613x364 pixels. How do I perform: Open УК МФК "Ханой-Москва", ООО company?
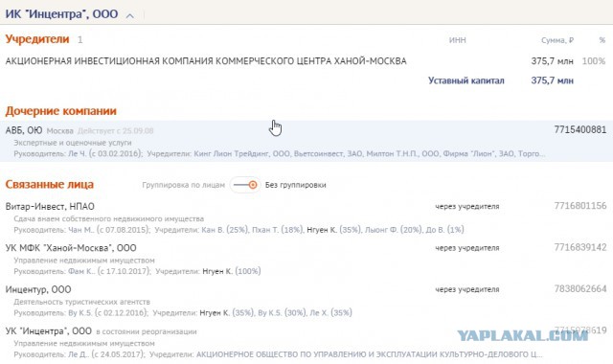[71, 248]
